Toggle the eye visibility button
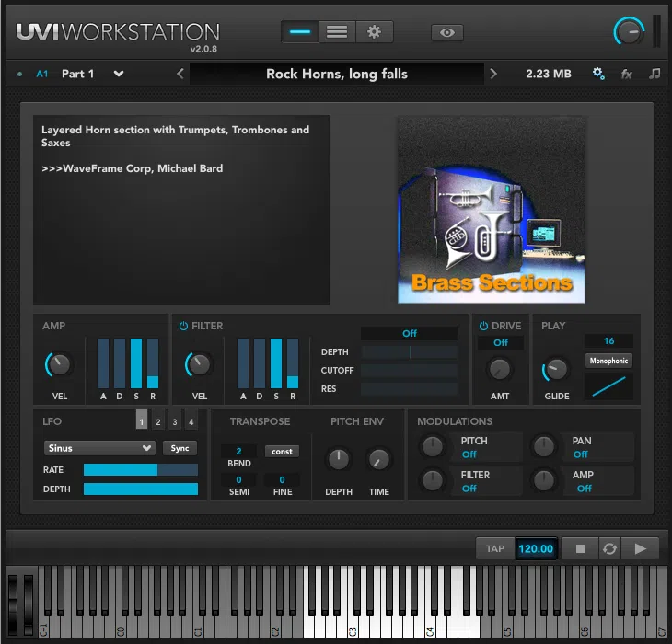Viewport: 672px width, 644px height. 447,32
